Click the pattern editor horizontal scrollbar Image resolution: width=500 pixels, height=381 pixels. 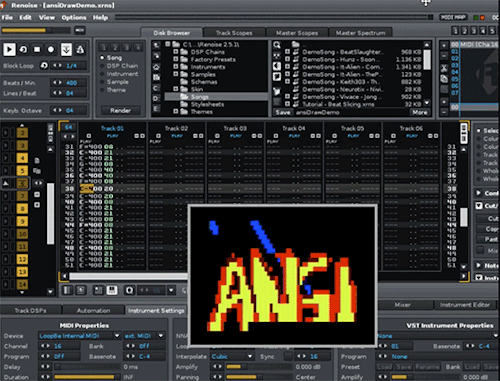point(128,276)
